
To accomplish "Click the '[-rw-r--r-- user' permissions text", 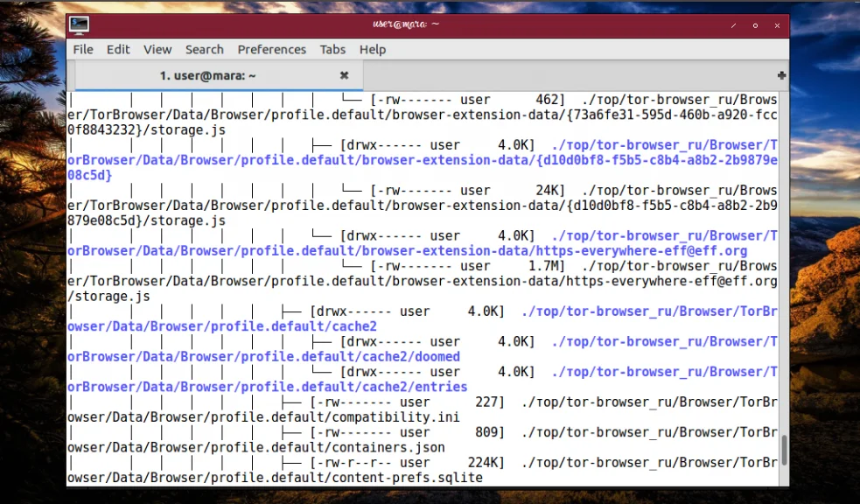I will [370, 462].
